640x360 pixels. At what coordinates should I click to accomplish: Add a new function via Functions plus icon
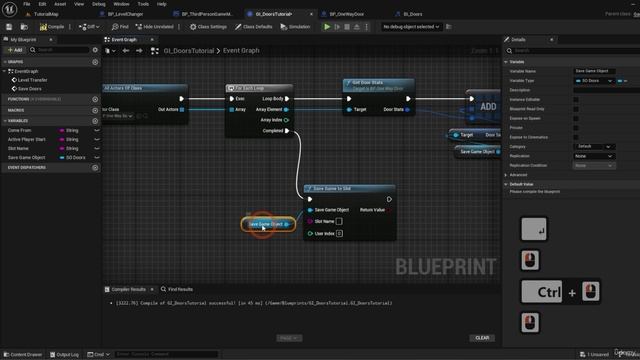tap(95, 99)
